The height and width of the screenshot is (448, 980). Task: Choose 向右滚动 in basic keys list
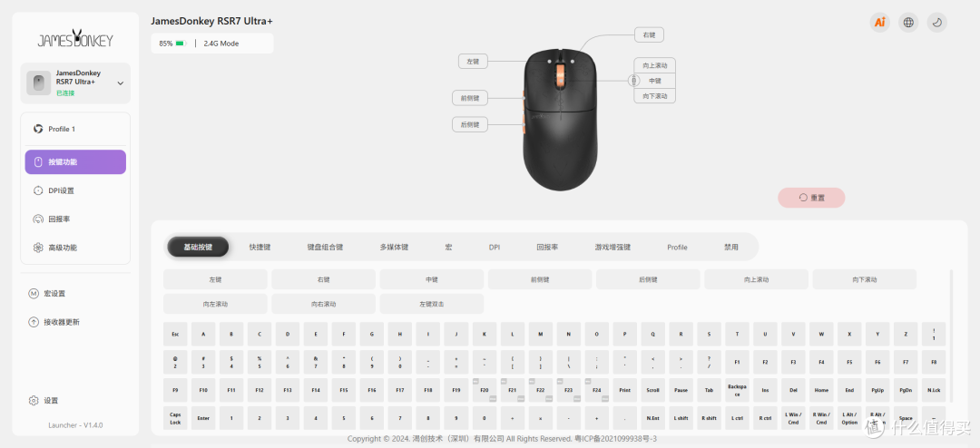[x=323, y=304]
